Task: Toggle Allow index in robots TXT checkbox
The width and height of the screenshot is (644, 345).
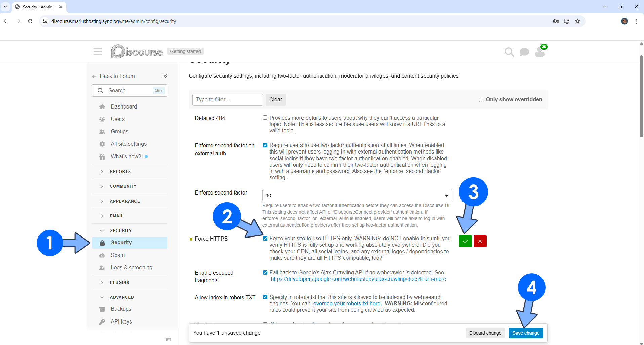Action: (265, 297)
